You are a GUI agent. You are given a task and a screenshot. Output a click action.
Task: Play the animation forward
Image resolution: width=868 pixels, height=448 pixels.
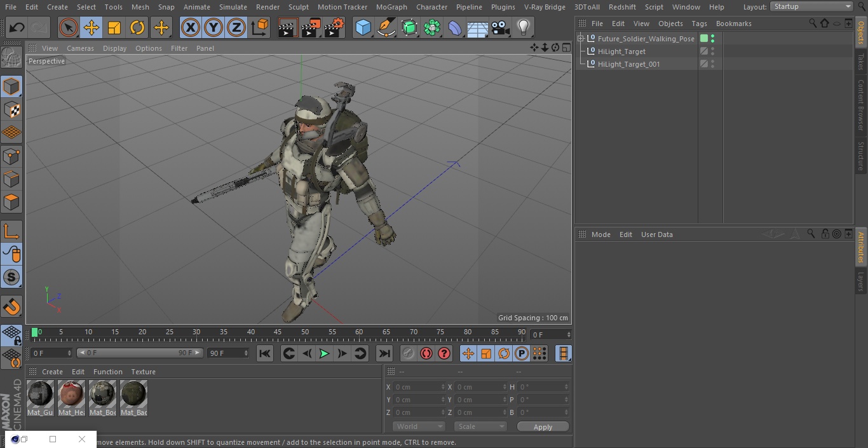pos(324,354)
